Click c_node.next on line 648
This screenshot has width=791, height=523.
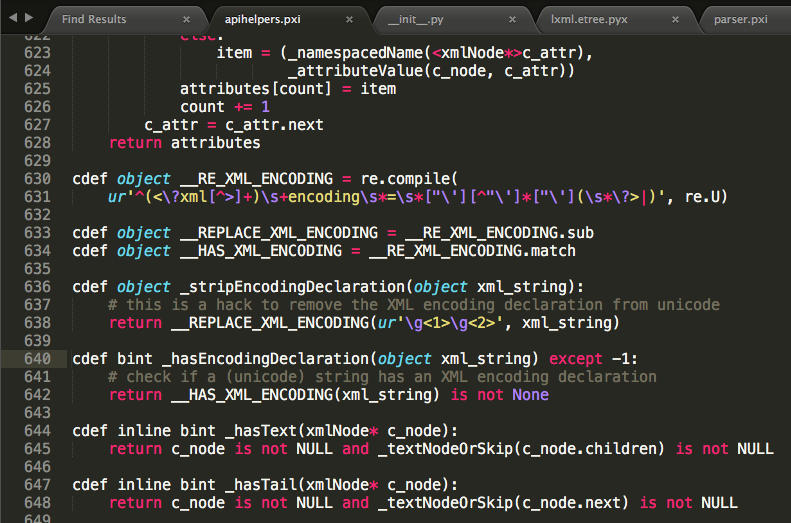click(x=571, y=503)
